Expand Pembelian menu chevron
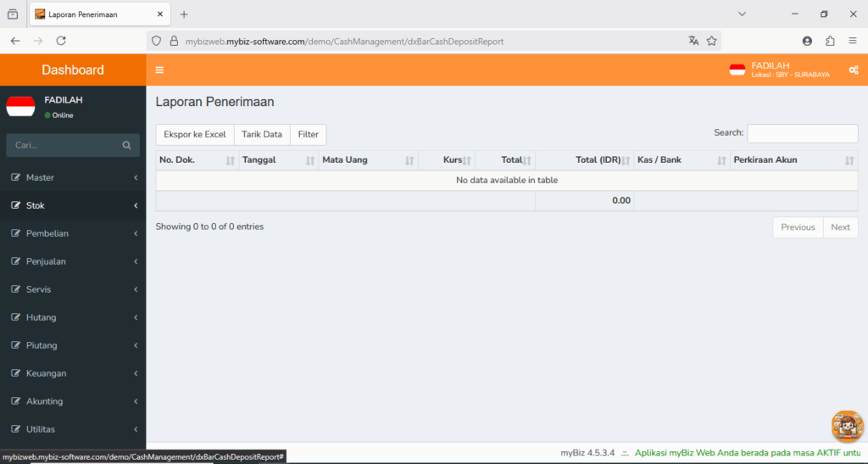The height and width of the screenshot is (464, 868). click(136, 233)
